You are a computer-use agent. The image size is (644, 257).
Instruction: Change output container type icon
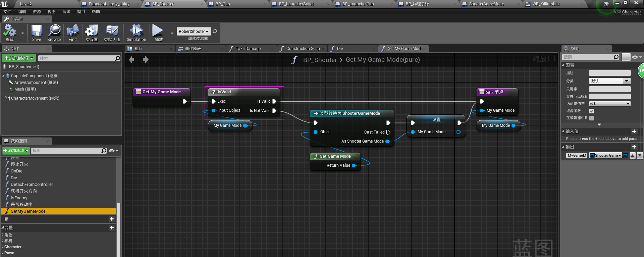[x=625, y=155]
